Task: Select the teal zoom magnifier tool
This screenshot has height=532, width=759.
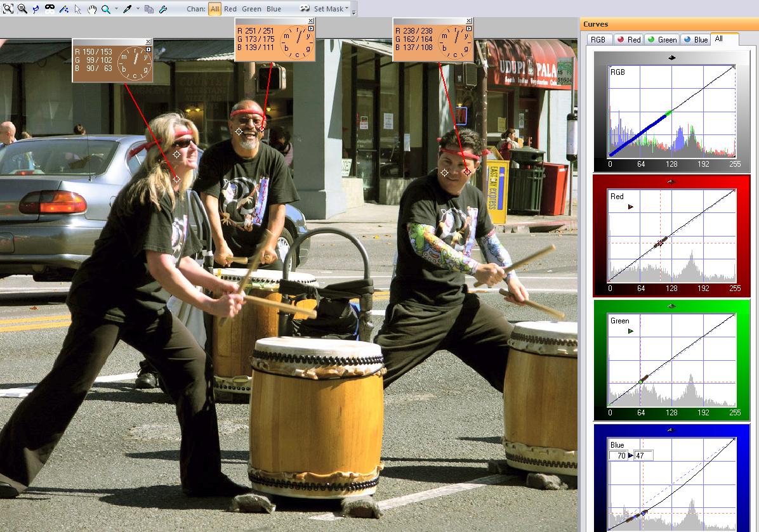Action: [105, 9]
